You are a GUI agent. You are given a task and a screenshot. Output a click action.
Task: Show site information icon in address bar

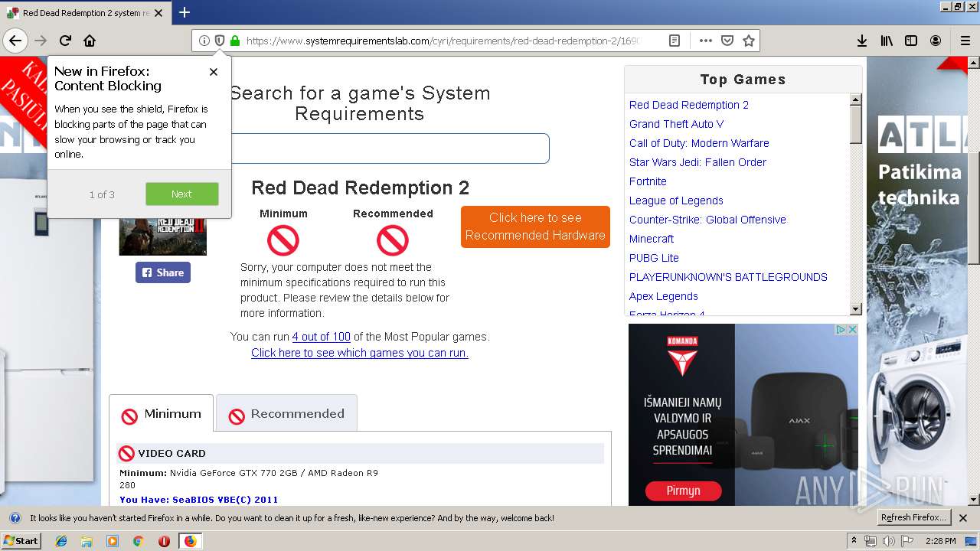tap(204, 41)
